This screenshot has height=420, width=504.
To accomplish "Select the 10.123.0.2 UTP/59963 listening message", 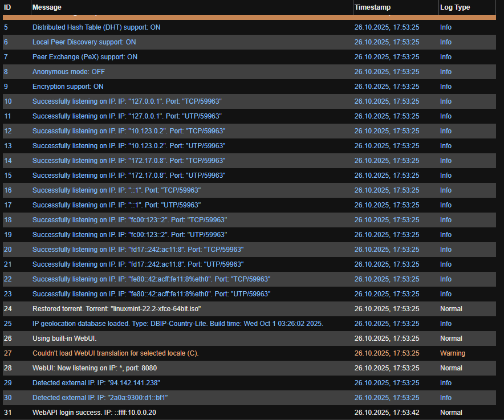I will point(129,145).
